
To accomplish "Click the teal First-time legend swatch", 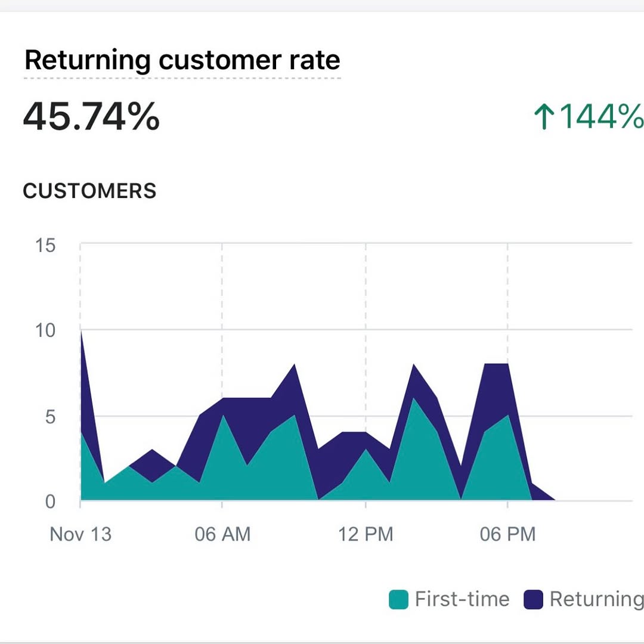I will coord(398,599).
